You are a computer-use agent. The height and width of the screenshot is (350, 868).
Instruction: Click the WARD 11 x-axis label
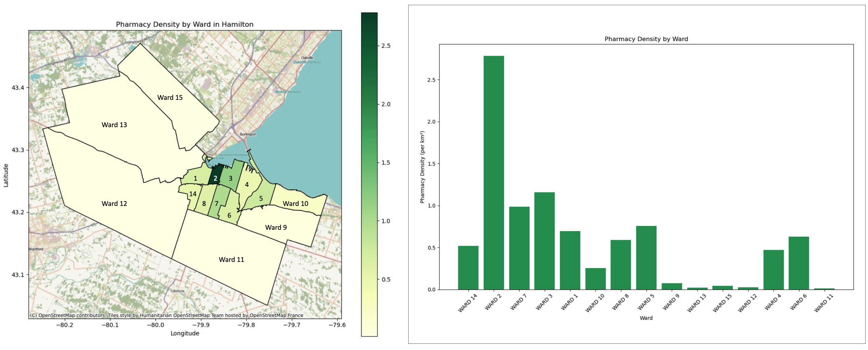click(824, 303)
